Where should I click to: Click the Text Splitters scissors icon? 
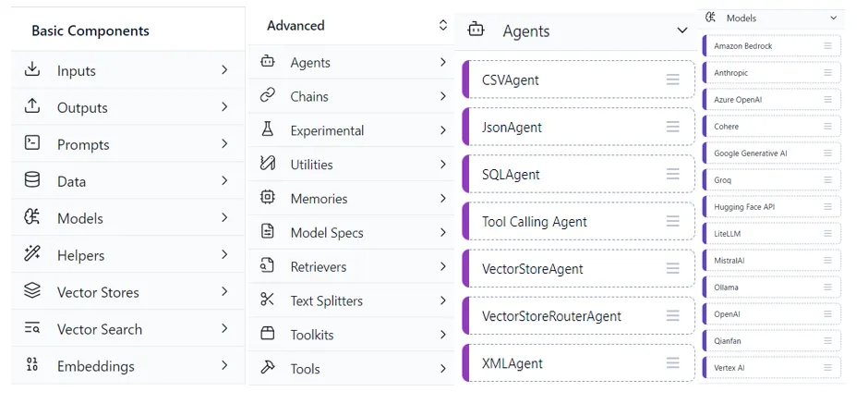point(268,300)
